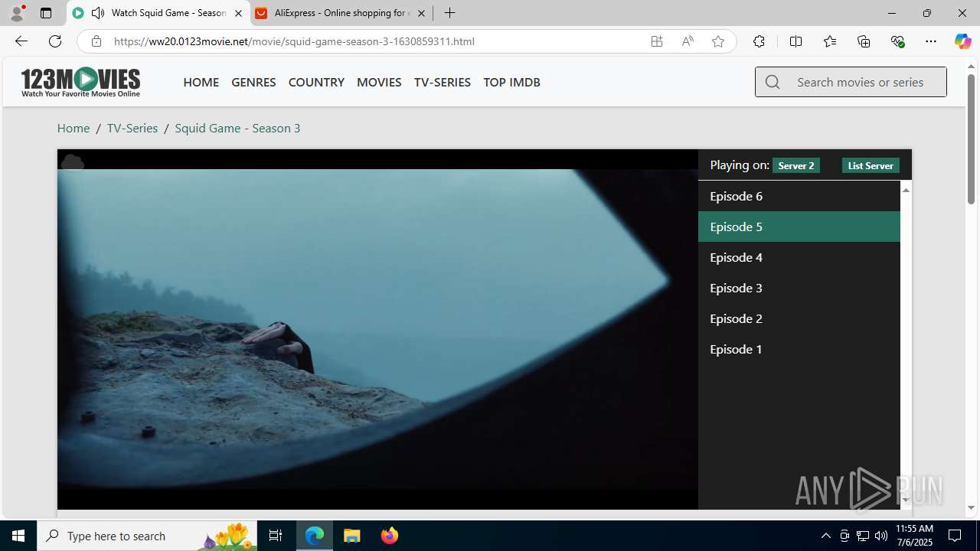This screenshot has width=980, height=551.
Task: Launch Copilot from the toolbar
Action: (x=962, y=41)
